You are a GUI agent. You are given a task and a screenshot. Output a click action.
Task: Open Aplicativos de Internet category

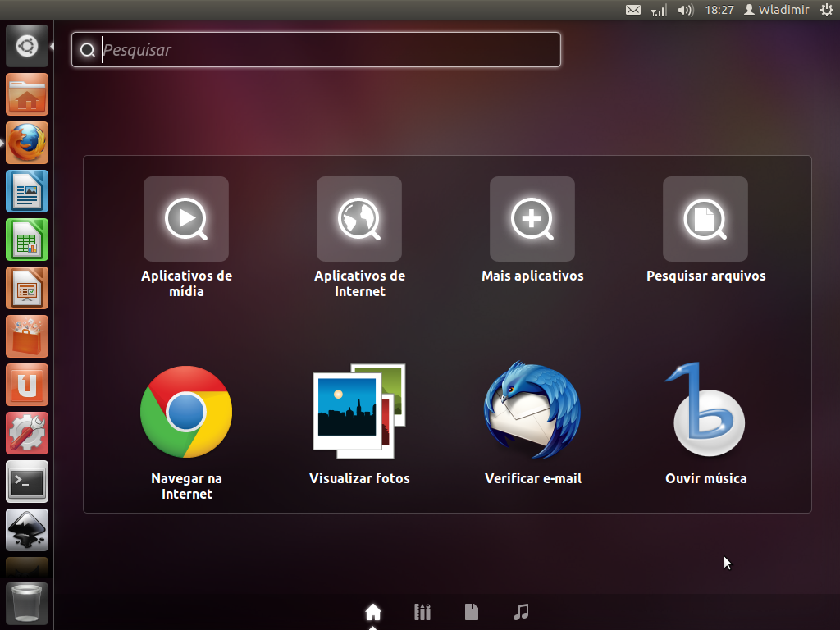[x=359, y=237]
